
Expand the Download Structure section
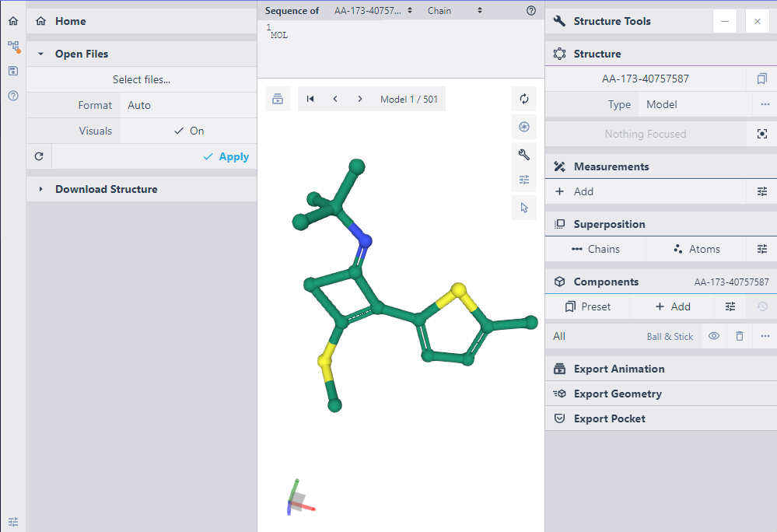click(142, 189)
